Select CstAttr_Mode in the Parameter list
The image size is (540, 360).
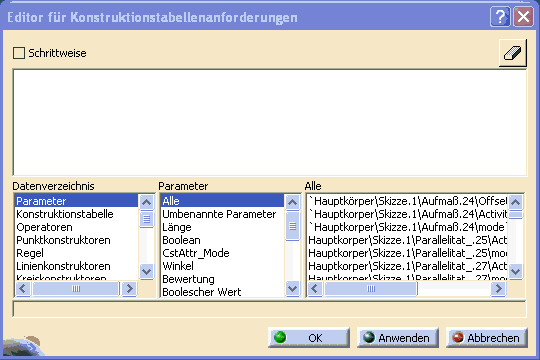coord(222,253)
